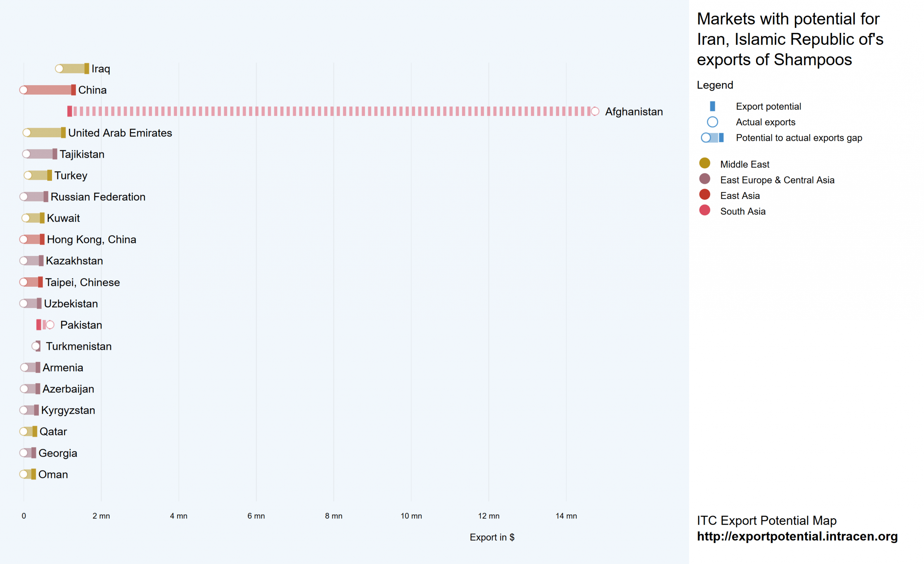Select the South Asia legend dot
This screenshot has width=924, height=564.
(x=705, y=211)
